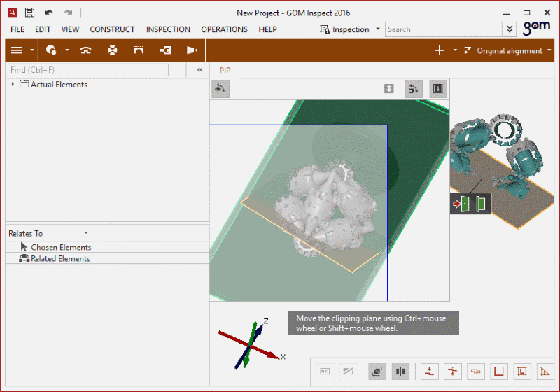Viewport: 560px width, 392px height.
Task: Click the gray download arrow icon in PIP toolbar
Action: (x=389, y=88)
